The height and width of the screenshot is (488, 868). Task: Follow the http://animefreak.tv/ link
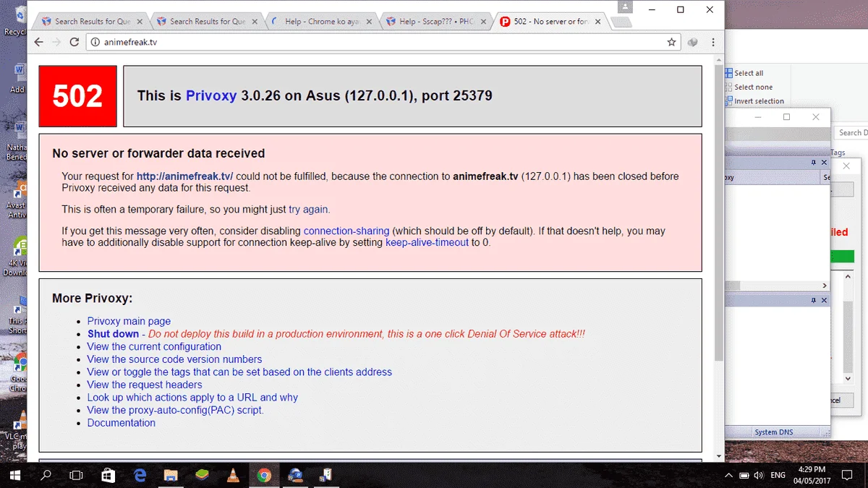pos(184,176)
